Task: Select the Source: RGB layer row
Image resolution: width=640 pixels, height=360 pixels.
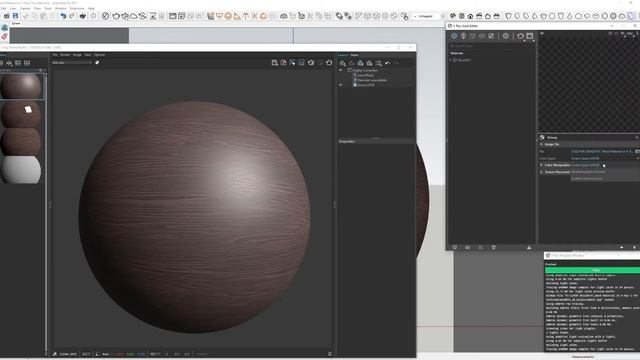Action: coord(375,85)
